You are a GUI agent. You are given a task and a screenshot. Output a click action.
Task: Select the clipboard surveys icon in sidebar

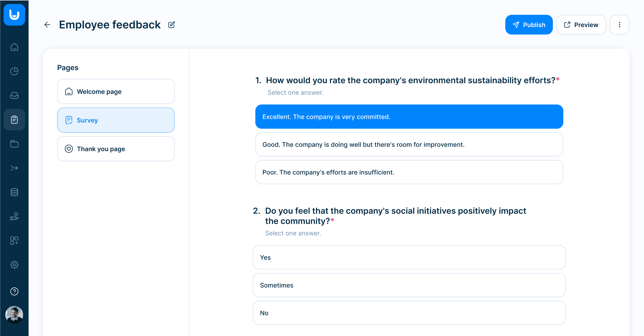pos(14,120)
